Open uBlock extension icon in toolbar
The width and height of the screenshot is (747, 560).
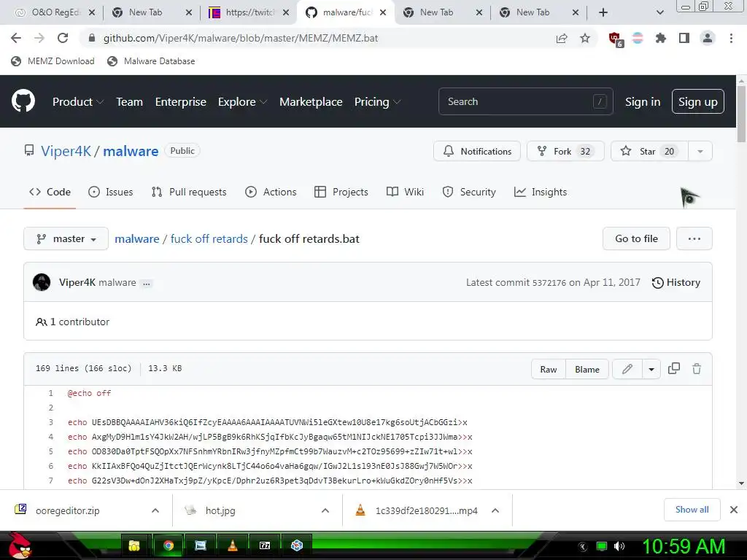click(616, 39)
